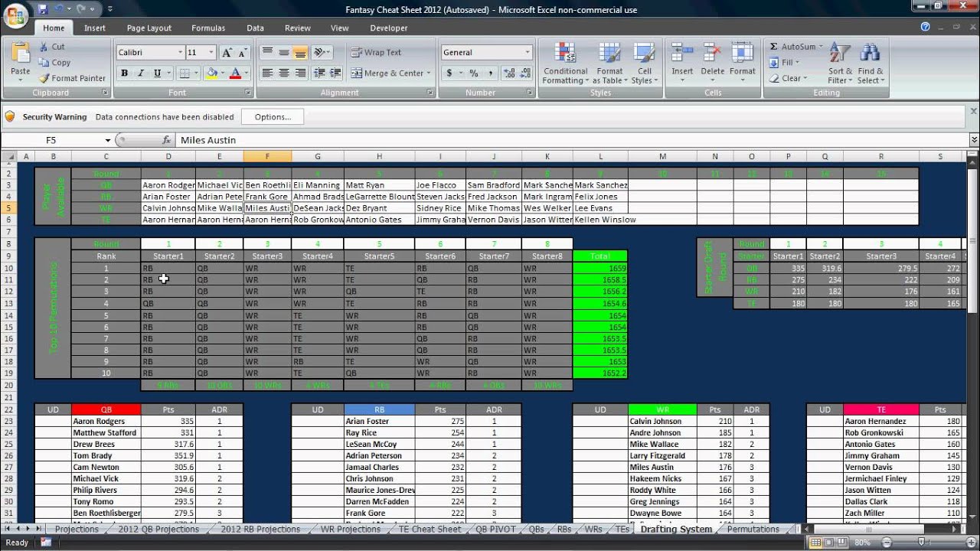Click the Format cells icon
The height and width of the screenshot is (551, 980).
tap(742, 54)
